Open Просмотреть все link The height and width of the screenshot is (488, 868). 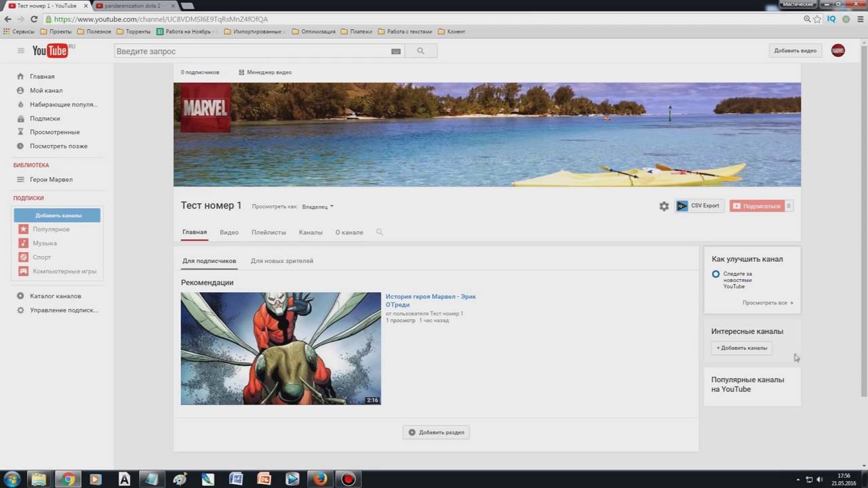(x=768, y=303)
